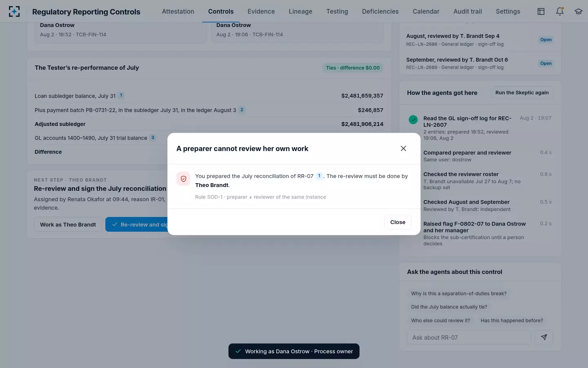Open the layout panel icon
The height and width of the screenshot is (368, 588).
click(541, 11)
